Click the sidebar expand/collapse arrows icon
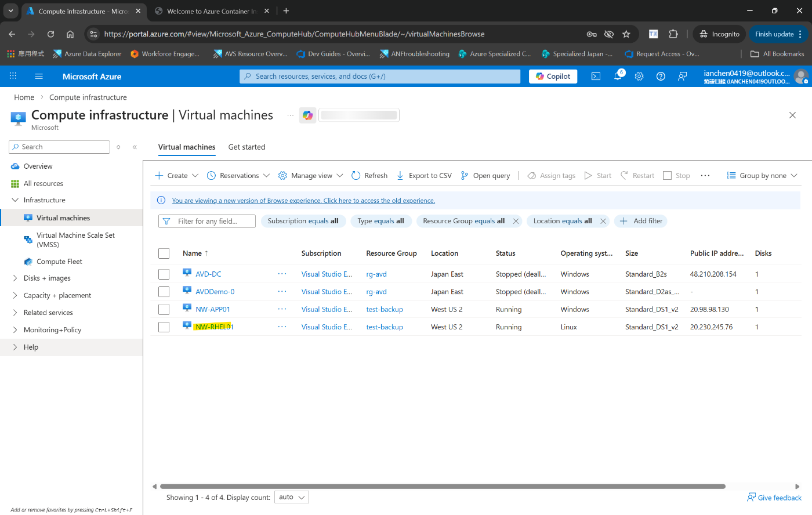 pos(118,147)
